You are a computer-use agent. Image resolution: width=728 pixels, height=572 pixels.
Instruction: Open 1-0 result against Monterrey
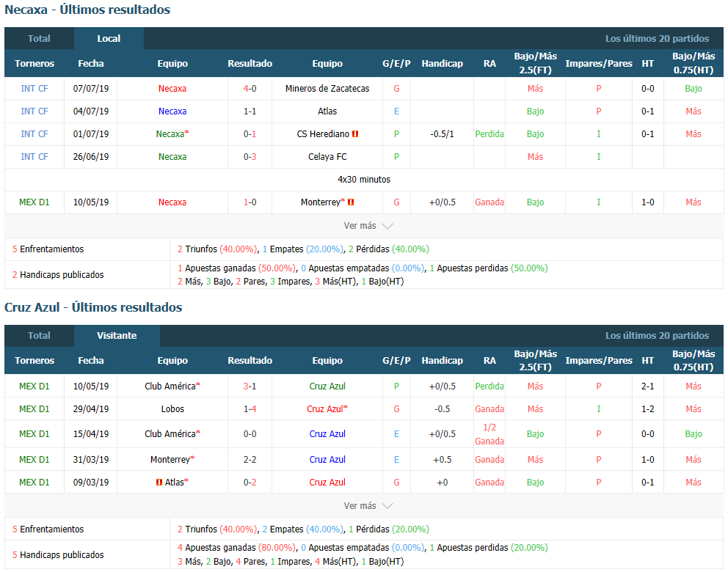tap(250, 202)
